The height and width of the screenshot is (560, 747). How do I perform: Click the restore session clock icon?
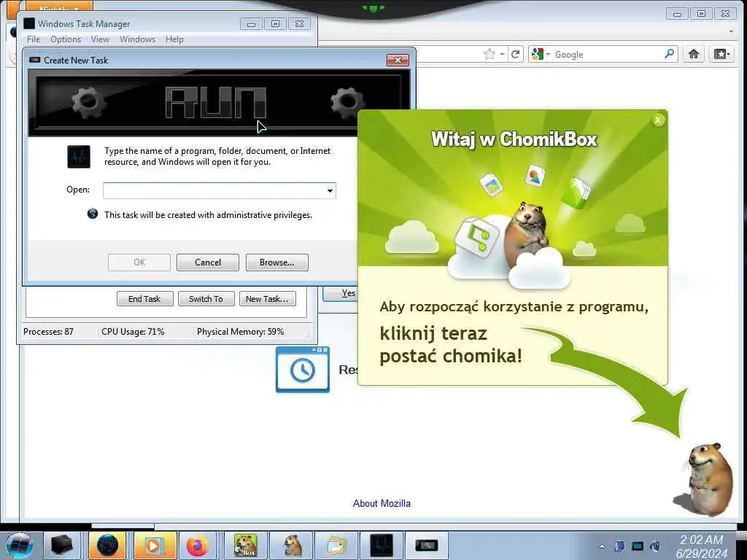[x=303, y=370]
